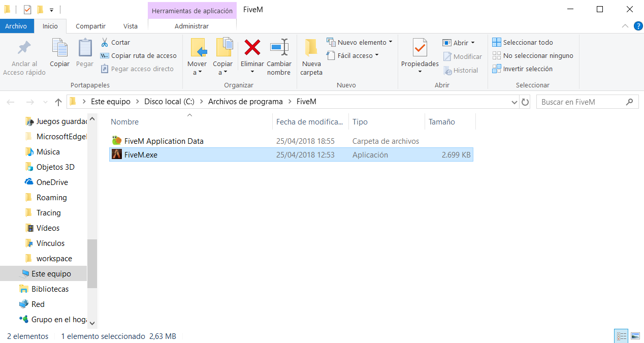
Task: Pin folder with Anclar al Acceso rápido
Action: pos(24,57)
